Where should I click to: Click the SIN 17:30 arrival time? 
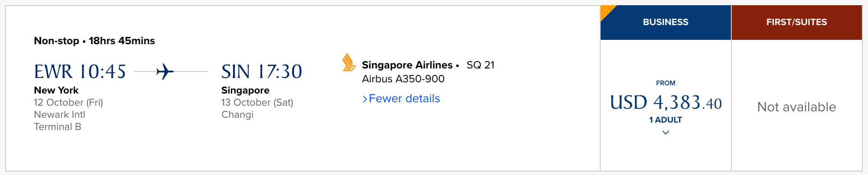pos(262,71)
